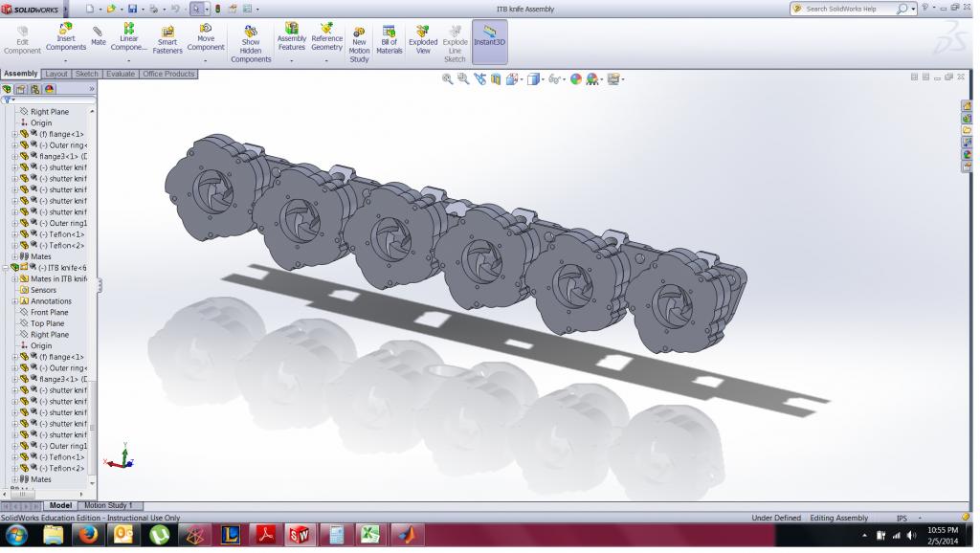Open the Motion Study 1 tab
The height and width of the screenshot is (553, 980).
pos(108,505)
